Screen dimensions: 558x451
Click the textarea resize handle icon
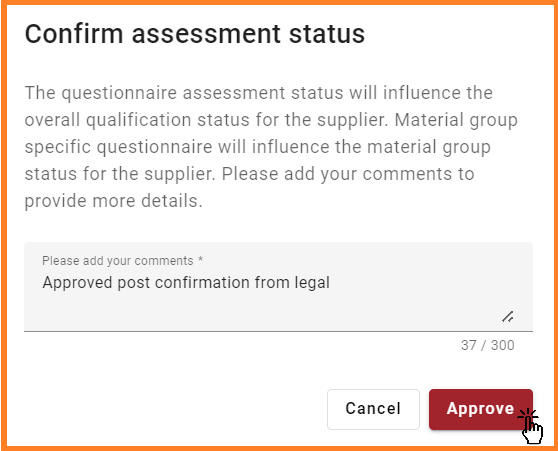[508, 316]
